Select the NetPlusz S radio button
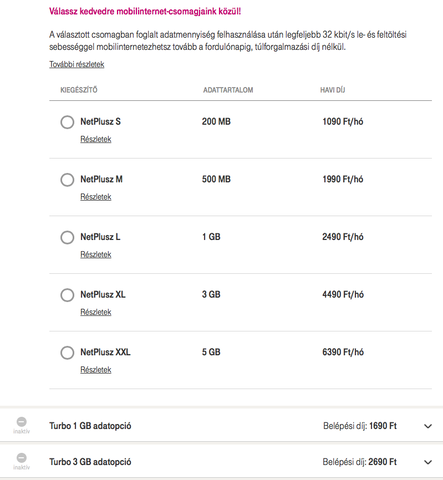Screen dimensions: 443x480 pos(67,122)
